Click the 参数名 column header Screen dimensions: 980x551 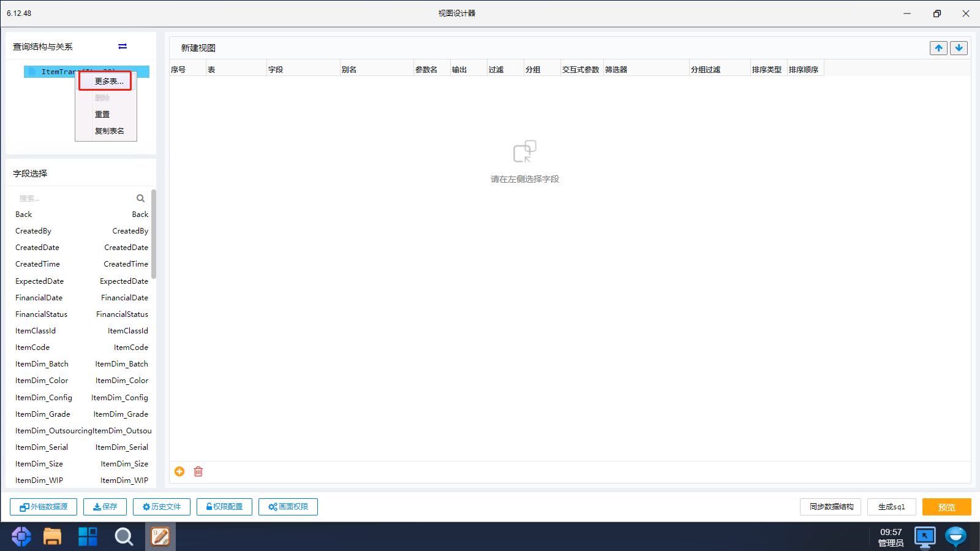(x=432, y=69)
